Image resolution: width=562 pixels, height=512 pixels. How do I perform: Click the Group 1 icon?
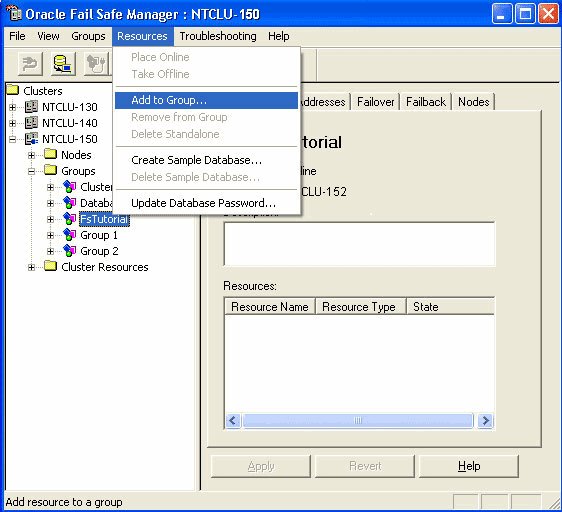[70, 235]
